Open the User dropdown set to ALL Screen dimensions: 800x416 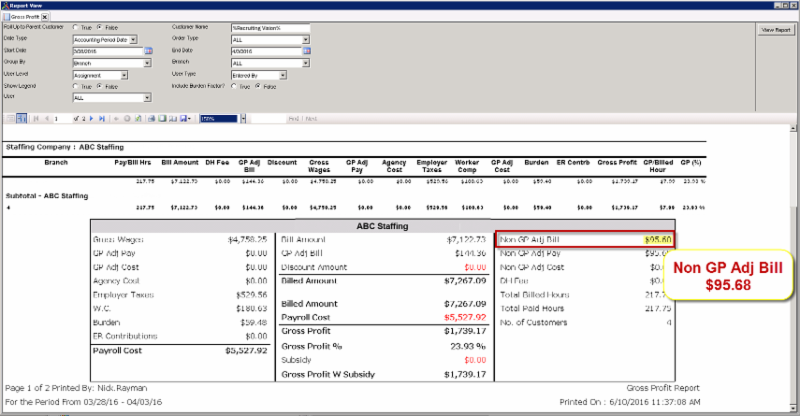coord(147,97)
